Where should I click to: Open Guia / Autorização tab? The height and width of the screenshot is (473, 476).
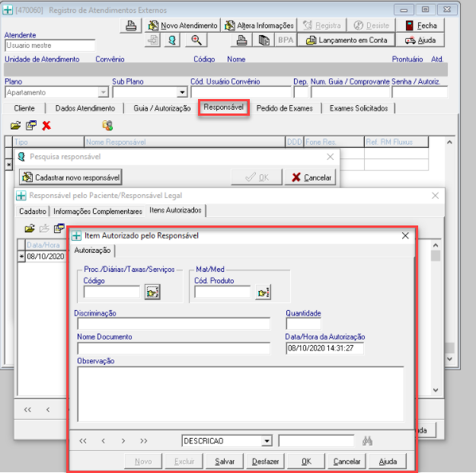click(x=161, y=108)
